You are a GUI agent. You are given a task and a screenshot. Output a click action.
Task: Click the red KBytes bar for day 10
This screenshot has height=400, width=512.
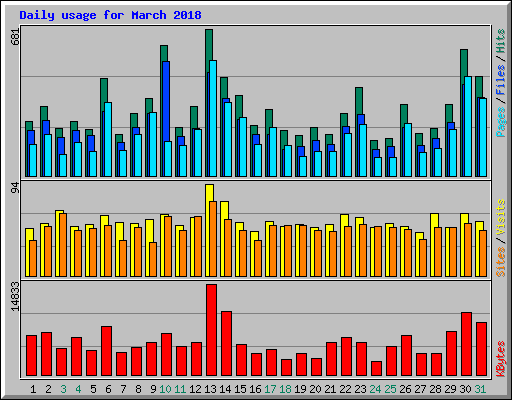pyautogui.click(x=166, y=355)
